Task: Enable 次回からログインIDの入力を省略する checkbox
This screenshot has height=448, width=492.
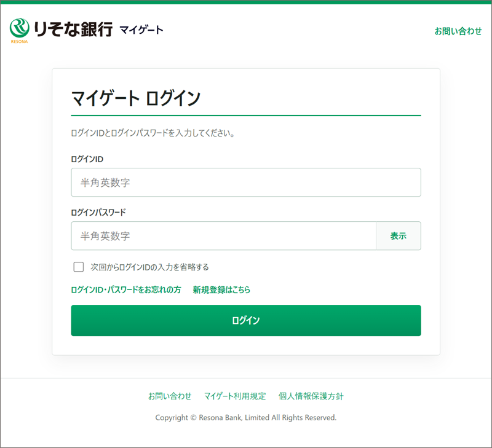Action: coord(79,267)
